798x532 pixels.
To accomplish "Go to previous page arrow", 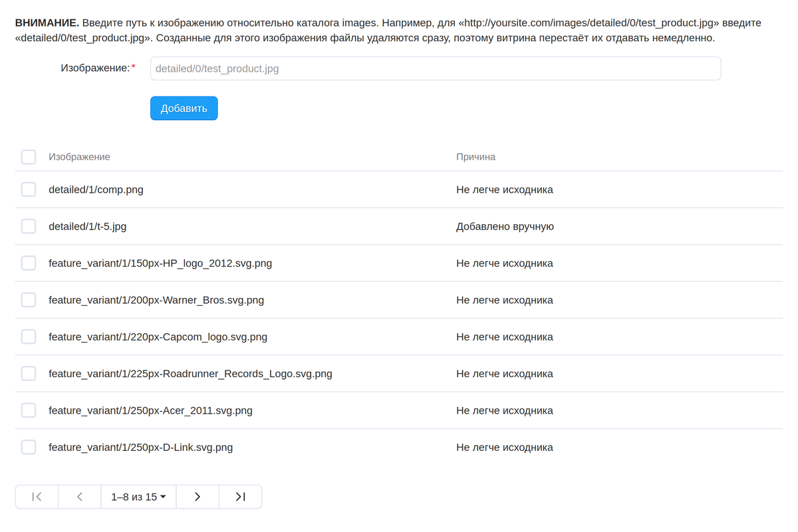I will (80, 497).
